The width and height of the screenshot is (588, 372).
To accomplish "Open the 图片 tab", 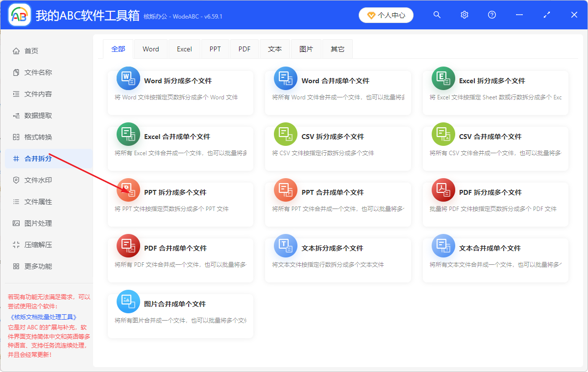I will click(x=306, y=49).
